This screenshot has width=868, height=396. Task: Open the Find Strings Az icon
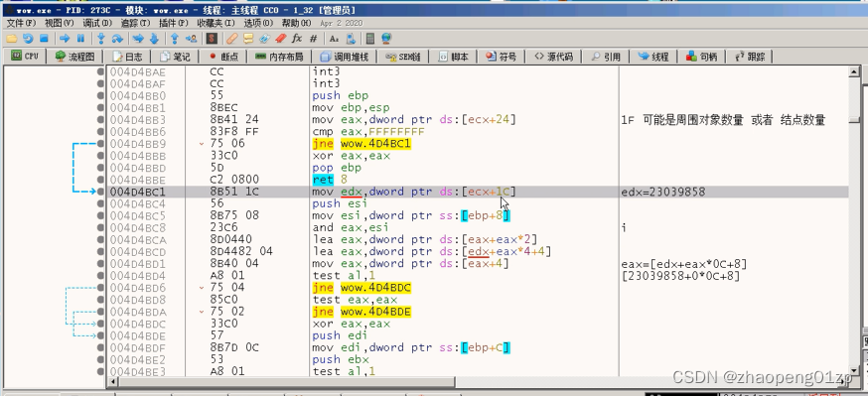(334, 38)
